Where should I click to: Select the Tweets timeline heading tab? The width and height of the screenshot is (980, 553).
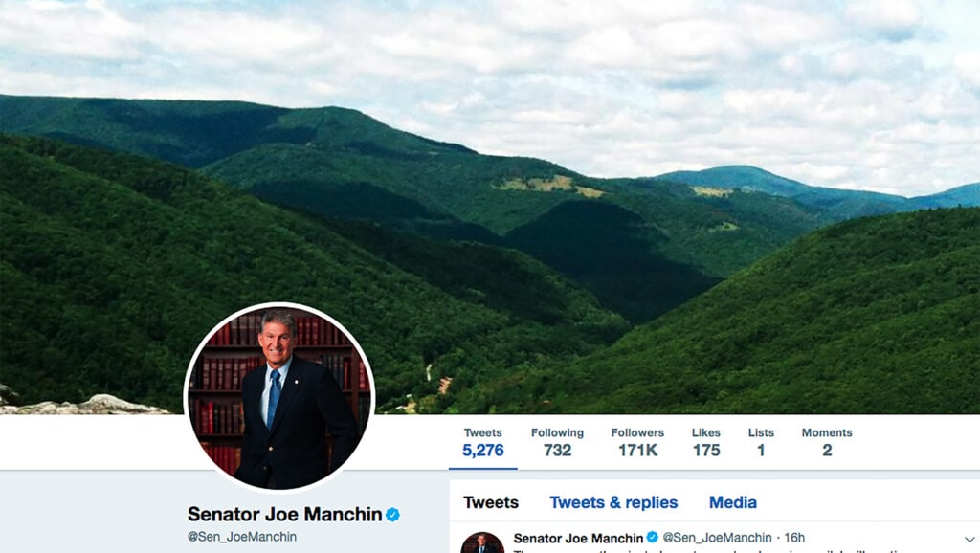point(491,502)
